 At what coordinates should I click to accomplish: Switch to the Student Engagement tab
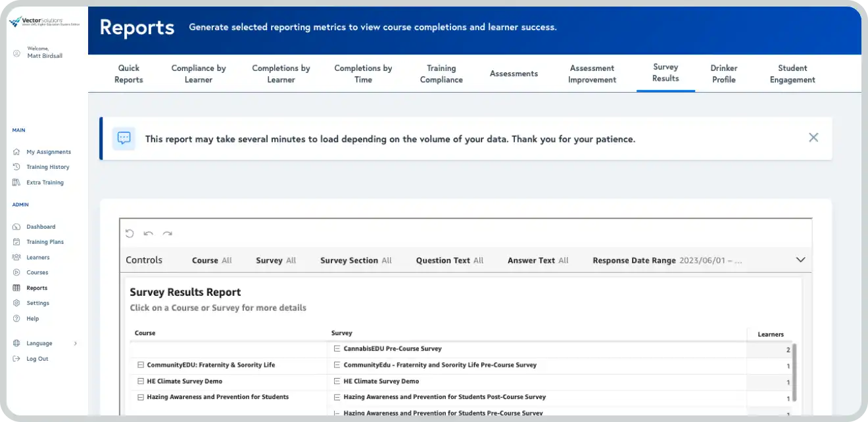(x=792, y=74)
